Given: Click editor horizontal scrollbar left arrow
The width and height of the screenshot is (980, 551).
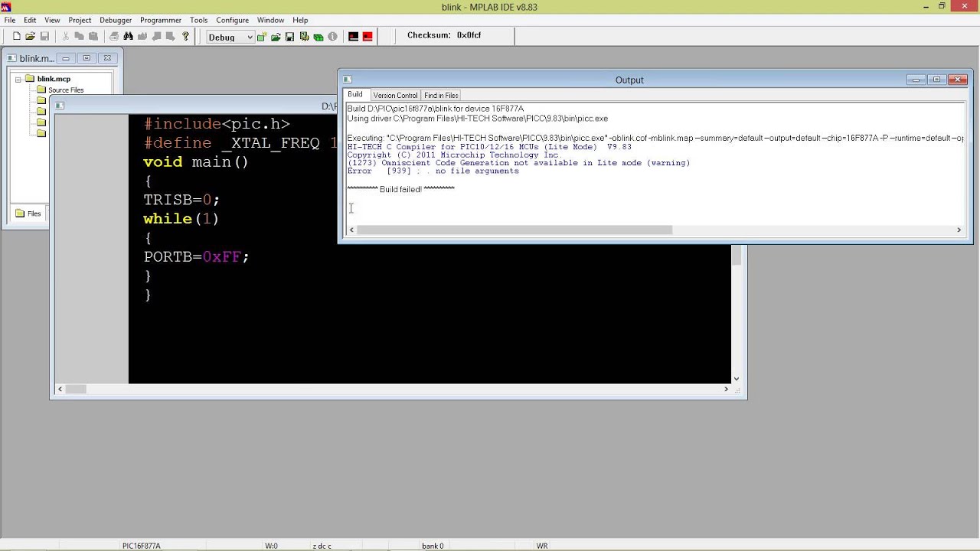Looking at the screenshot, I should 60,389.
